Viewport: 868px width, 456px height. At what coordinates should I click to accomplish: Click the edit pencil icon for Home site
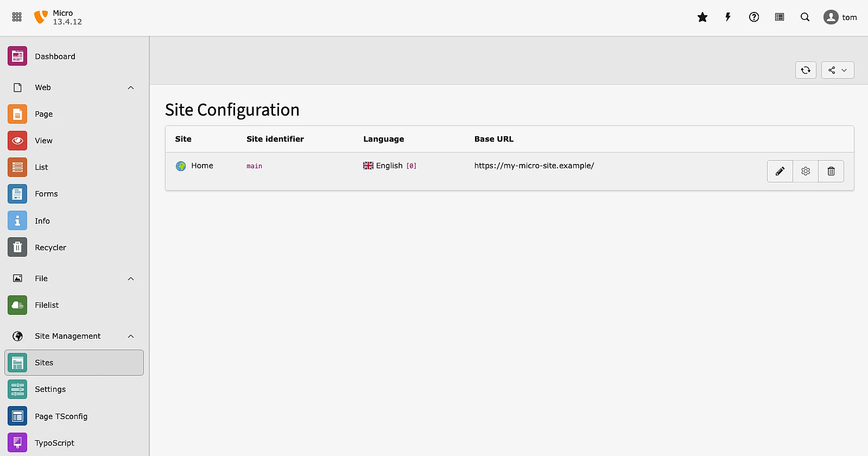click(780, 172)
